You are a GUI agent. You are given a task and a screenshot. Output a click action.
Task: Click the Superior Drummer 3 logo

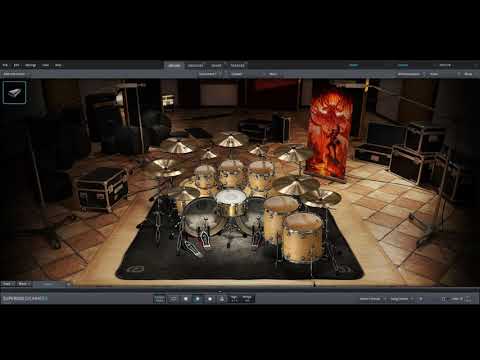(25, 299)
